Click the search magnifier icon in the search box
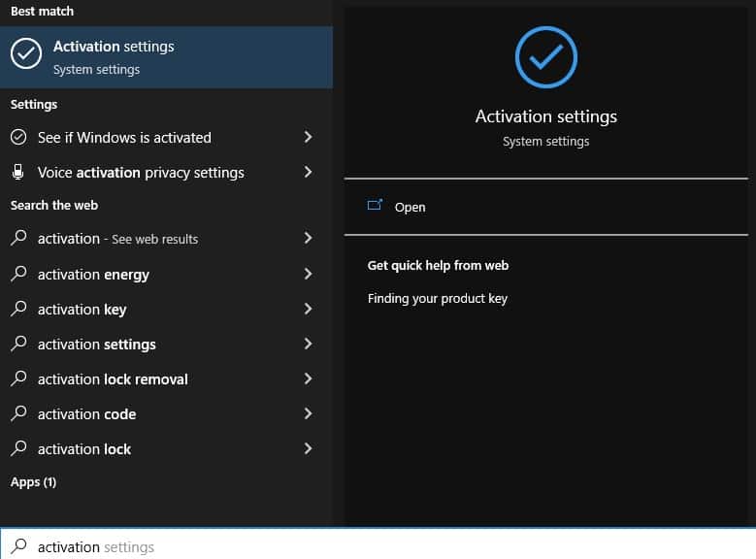This screenshot has height=559, width=756. click(18, 546)
